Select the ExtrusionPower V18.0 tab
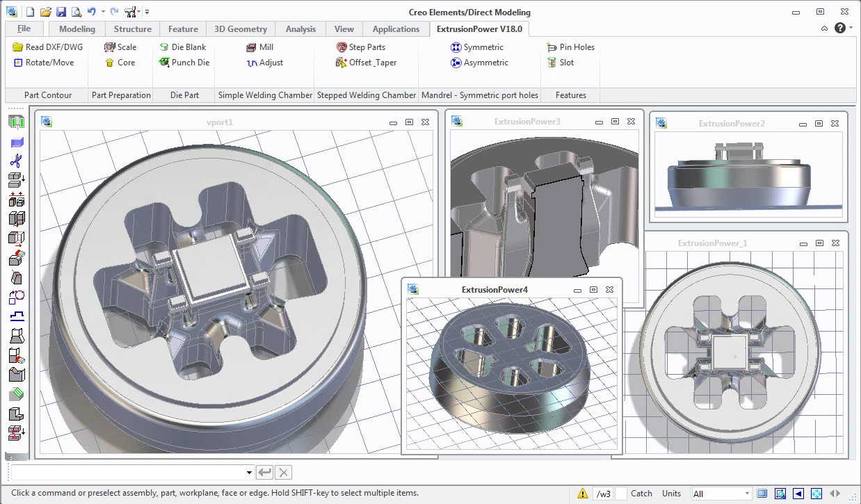861x504 pixels. click(479, 29)
